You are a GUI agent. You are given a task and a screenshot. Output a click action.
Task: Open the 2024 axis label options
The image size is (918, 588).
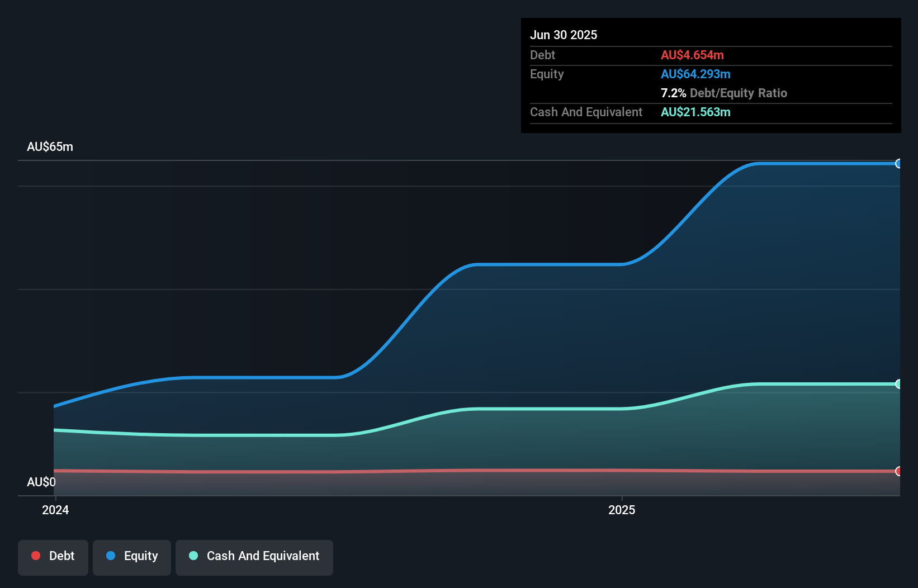point(54,509)
